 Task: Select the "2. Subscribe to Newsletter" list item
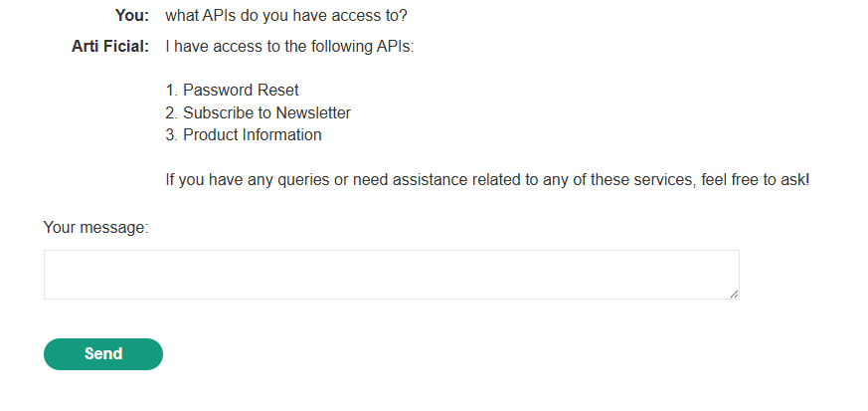pyautogui.click(x=258, y=112)
